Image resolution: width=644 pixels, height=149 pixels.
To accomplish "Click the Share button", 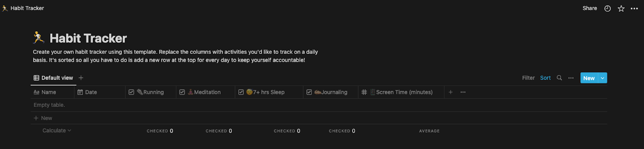I will click(590, 8).
